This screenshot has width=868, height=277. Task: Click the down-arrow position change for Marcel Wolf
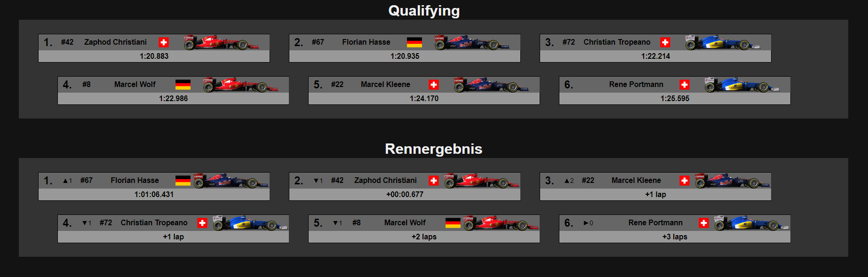(x=337, y=223)
